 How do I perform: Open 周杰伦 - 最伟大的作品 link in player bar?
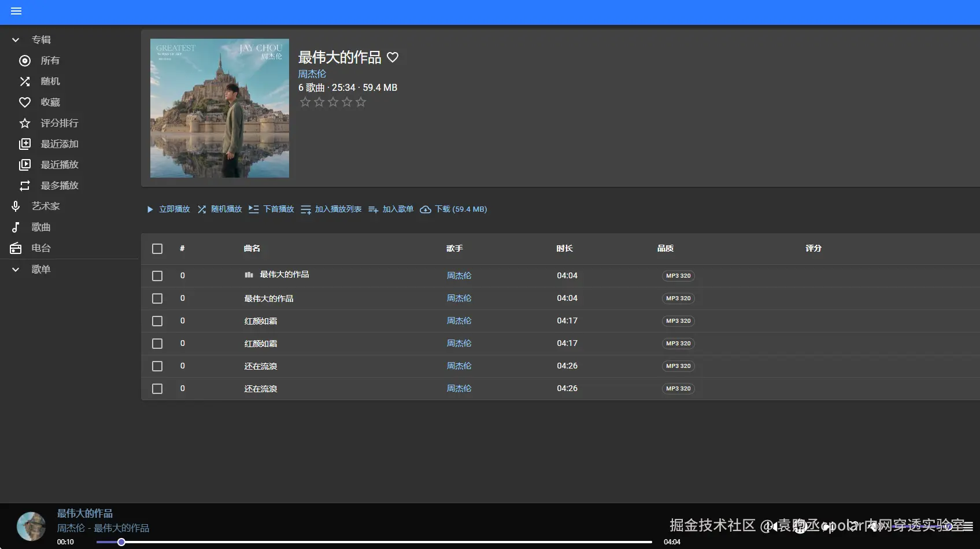(x=103, y=528)
